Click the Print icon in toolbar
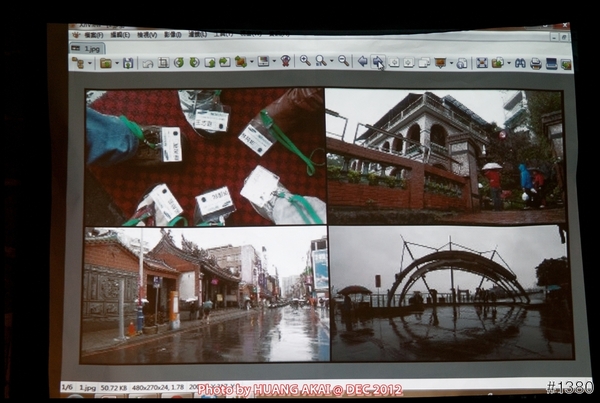This screenshot has height=403, width=600. 536,63
